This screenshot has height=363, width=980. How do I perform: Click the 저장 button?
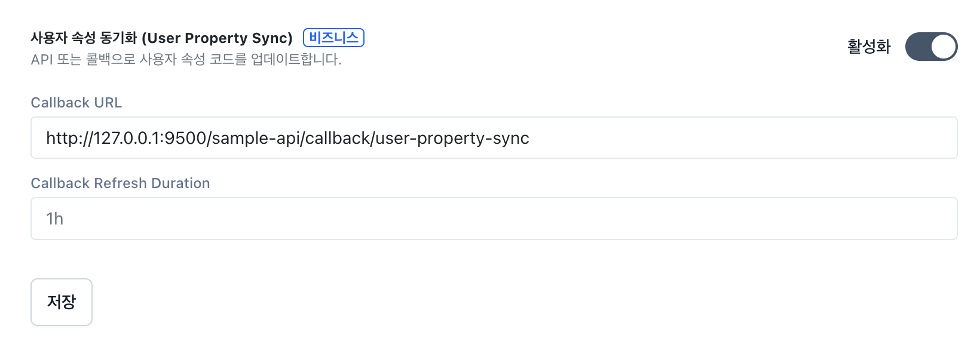coord(62,302)
